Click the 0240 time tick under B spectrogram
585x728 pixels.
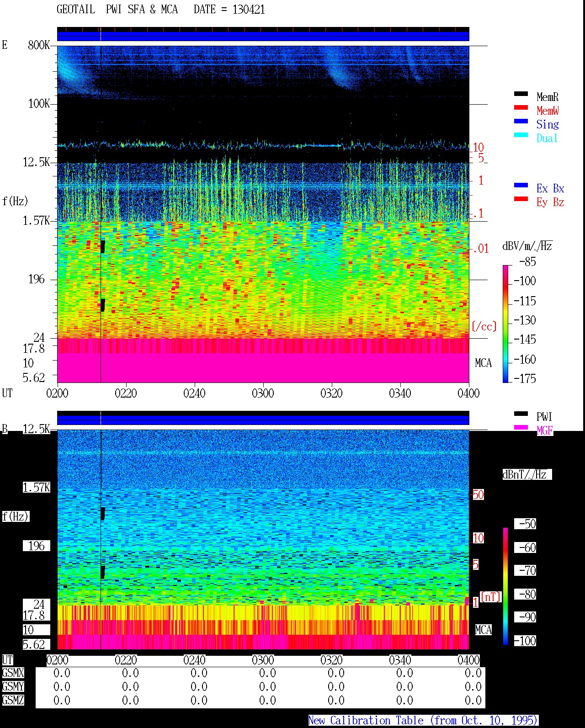click(x=194, y=660)
